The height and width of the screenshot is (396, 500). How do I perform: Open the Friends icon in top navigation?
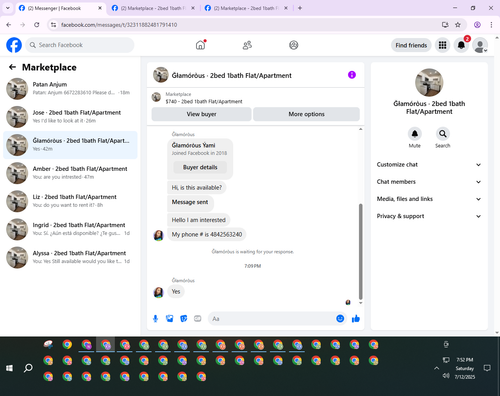pos(247,45)
